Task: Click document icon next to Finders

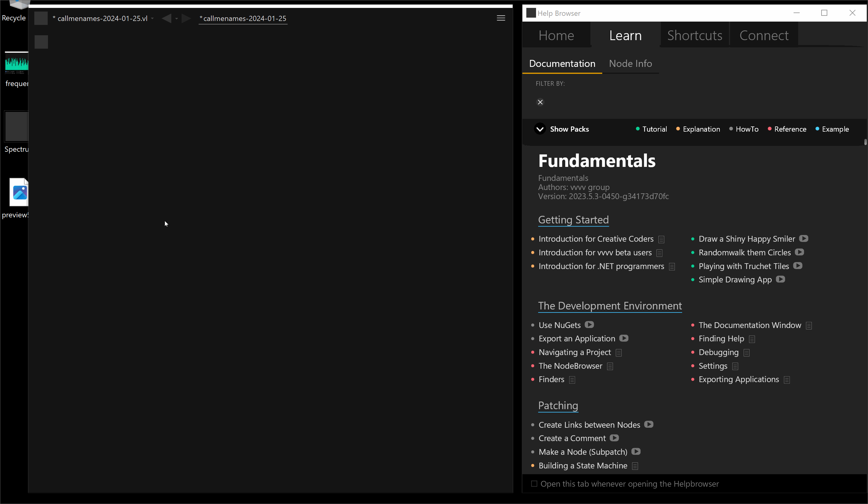Action: pos(572,380)
